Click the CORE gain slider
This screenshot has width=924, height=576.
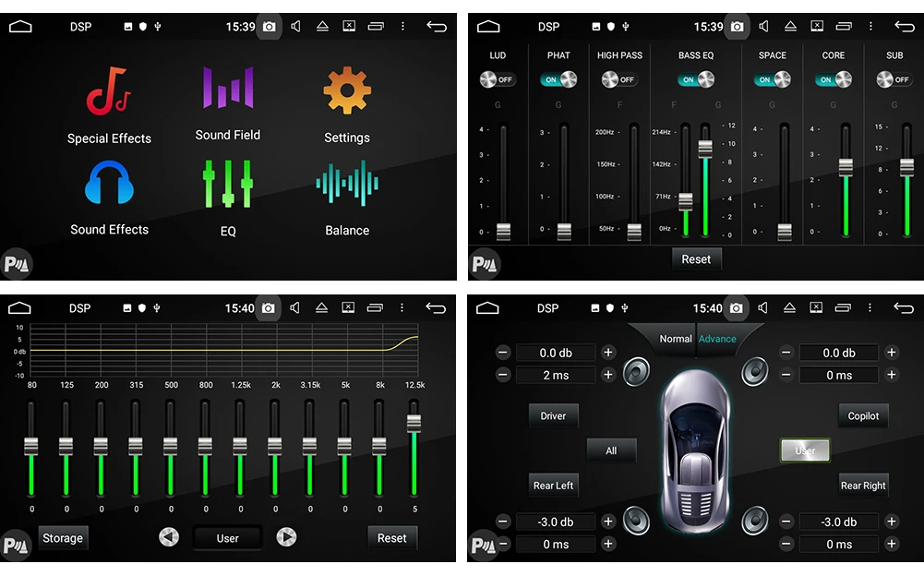click(x=846, y=180)
